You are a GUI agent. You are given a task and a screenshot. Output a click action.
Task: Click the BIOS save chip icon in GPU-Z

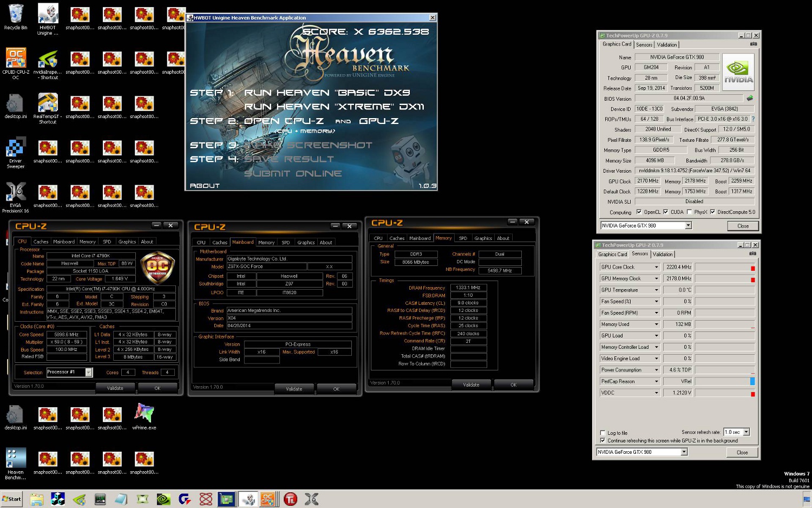coord(750,98)
